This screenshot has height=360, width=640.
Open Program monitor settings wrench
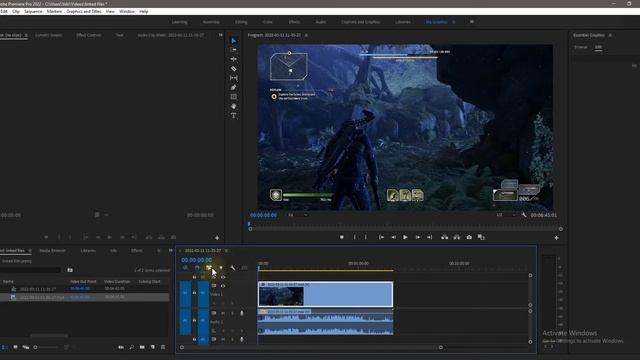[524, 215]
